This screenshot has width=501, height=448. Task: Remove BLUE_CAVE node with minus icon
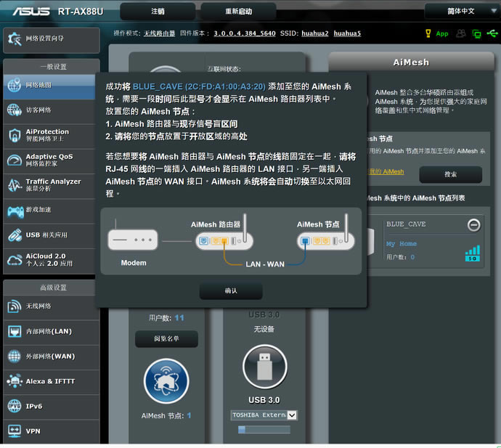coord(473,225)
